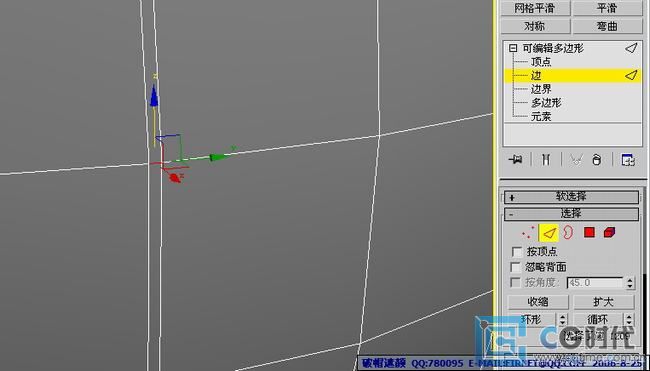Select red square Polygon sub-object icon
This screenshot has width=650, height=371.
pyautogui.click(x=589, y=232)
